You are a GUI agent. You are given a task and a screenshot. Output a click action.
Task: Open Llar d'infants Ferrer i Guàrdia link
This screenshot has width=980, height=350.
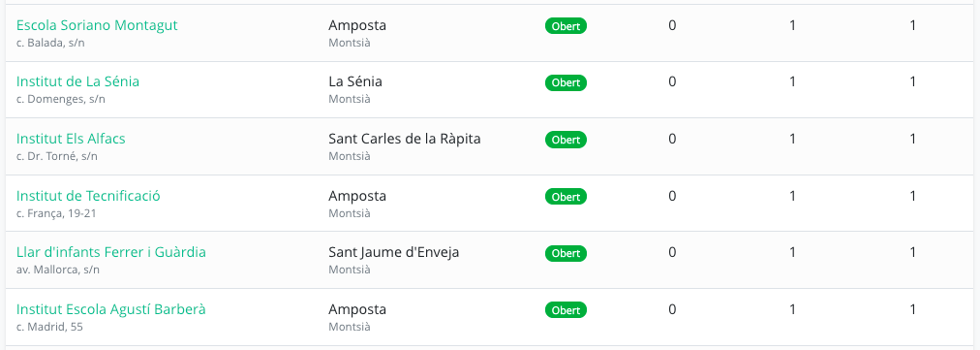click(x=111, y=252)
